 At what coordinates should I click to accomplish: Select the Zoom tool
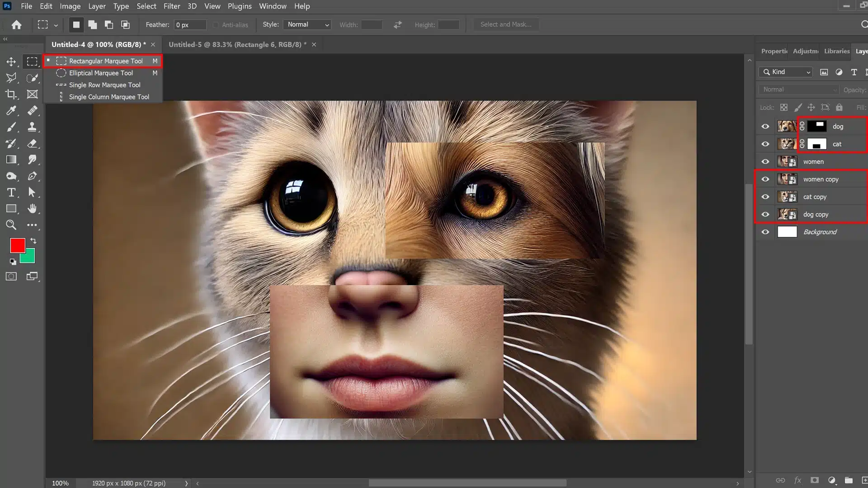pos(11,225)
